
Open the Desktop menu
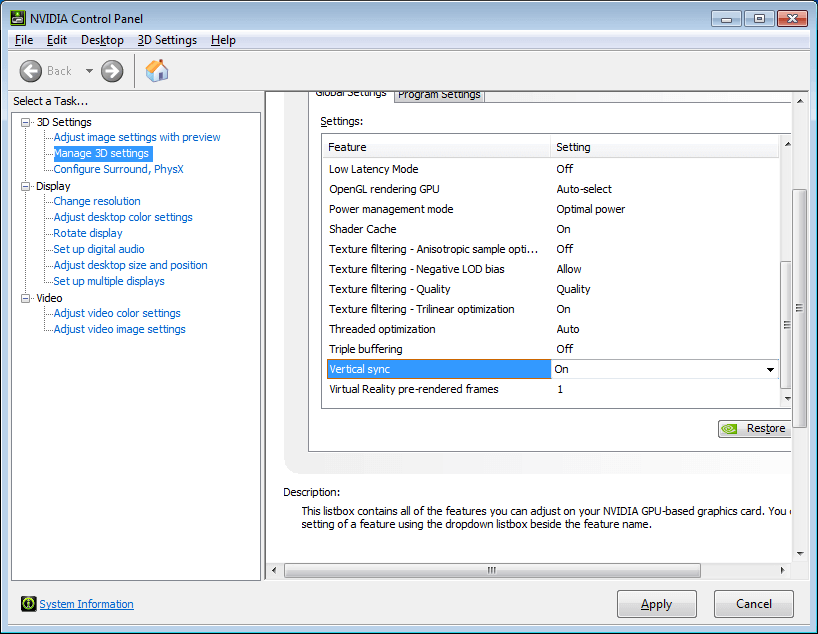point(102,40)
